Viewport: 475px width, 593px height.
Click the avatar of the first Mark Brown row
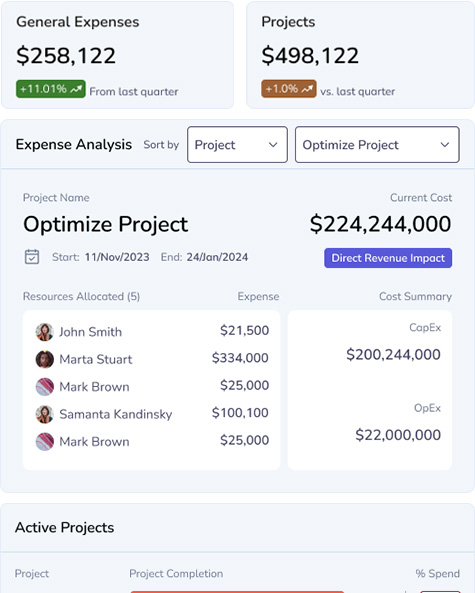pyautogui.click(x=45, y=387)
